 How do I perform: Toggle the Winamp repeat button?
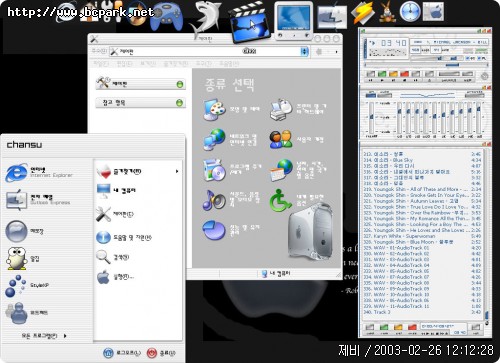point(468,74)
